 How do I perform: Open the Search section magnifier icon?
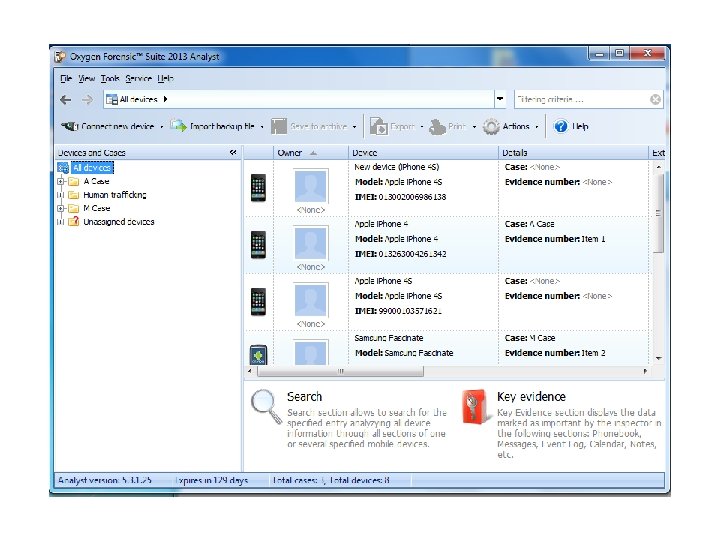click(x=266, y=407)
